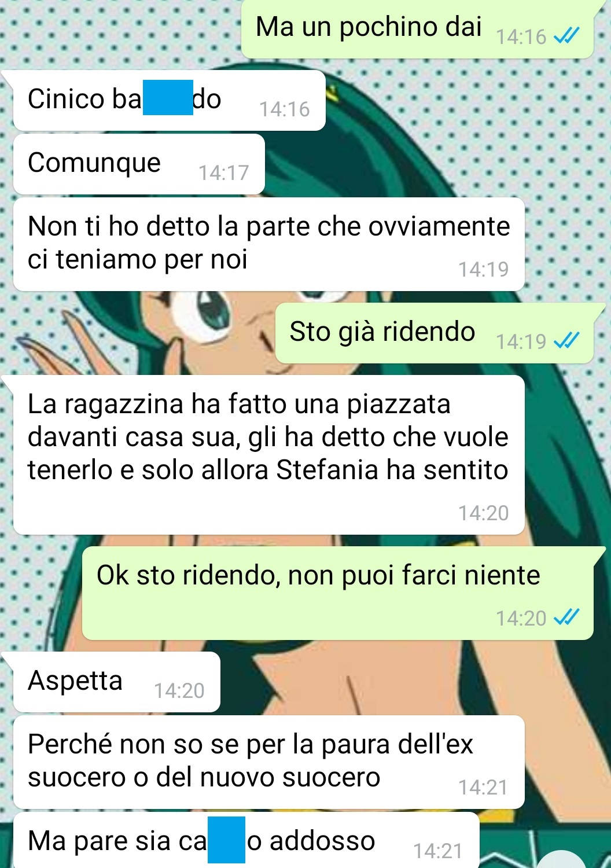
Task: Select 'Ok sto ridendo, non puoi farci niente'
Action: [338, 593]
